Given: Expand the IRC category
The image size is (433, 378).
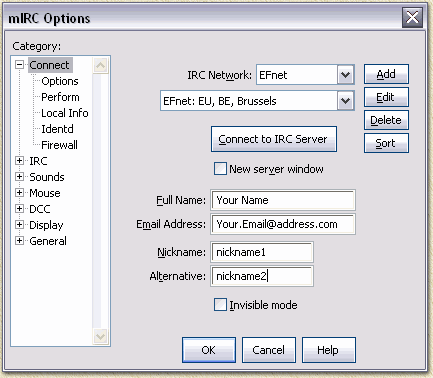Looking at the screenshot, I should tap(20, 161).
